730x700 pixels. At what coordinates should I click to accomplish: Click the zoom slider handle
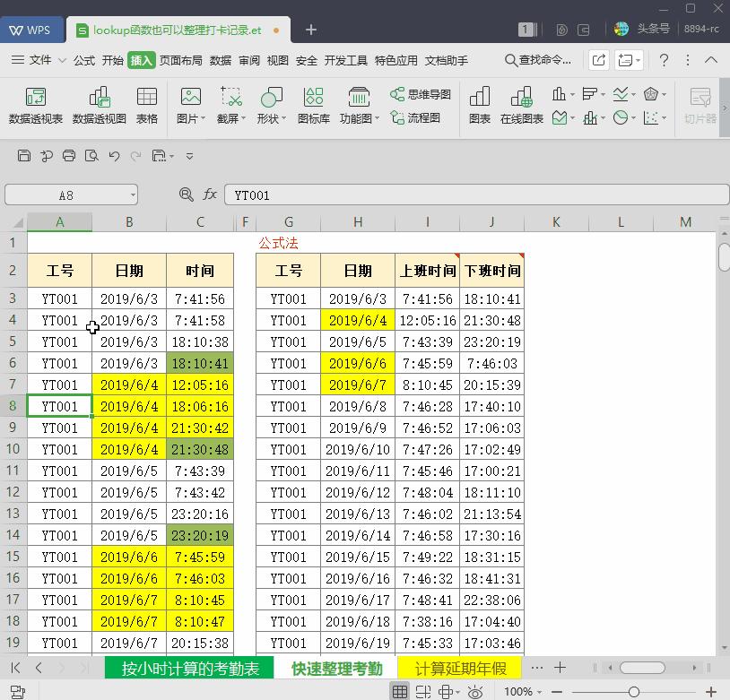click(634, 692)
